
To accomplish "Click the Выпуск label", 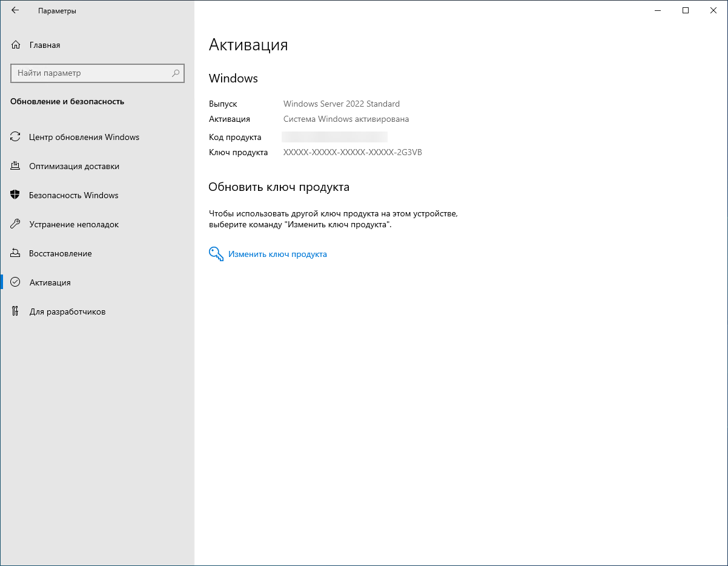I will coord(223,104).
